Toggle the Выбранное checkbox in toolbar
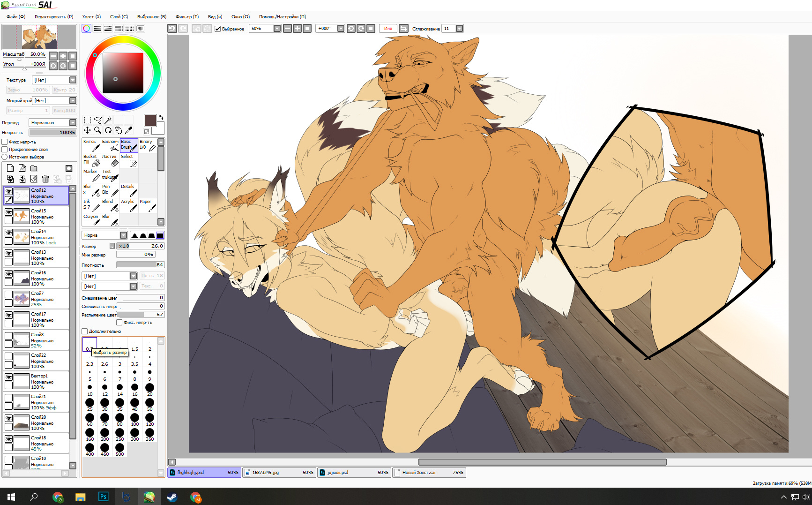Image resolution: width=812 pixels, height=505 pixels. tap(217, 29)
